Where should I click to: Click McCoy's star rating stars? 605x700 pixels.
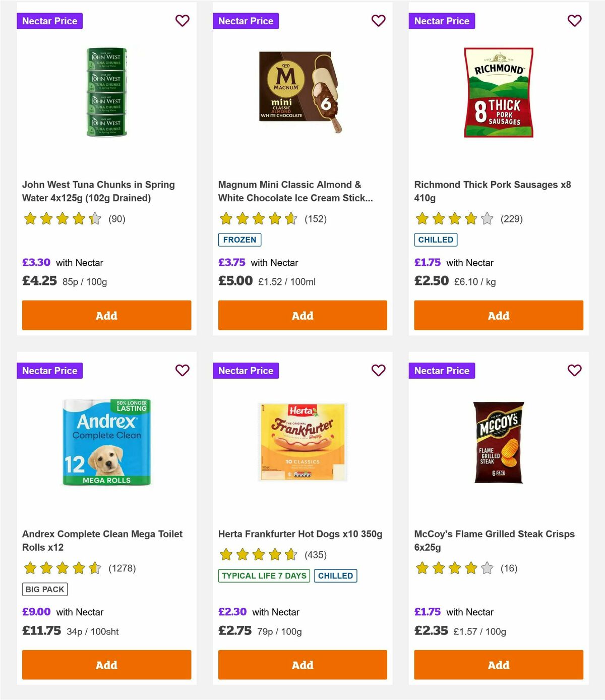point(453,568)
